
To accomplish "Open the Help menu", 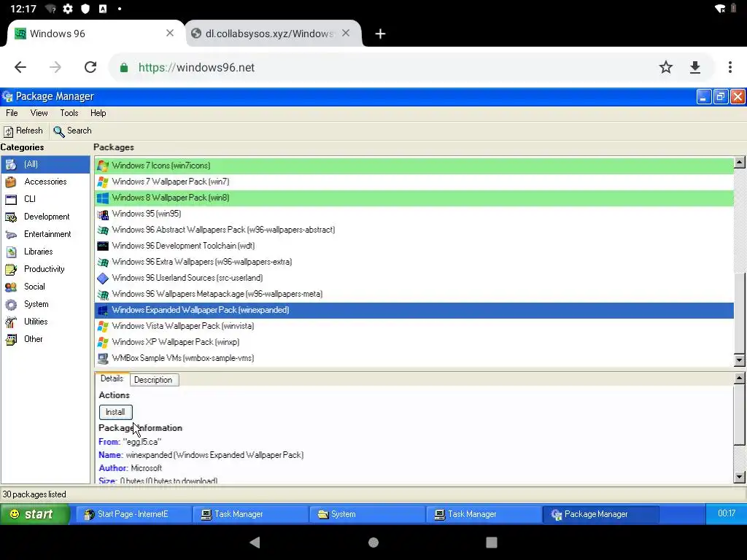I will click(x=98, y=113).
